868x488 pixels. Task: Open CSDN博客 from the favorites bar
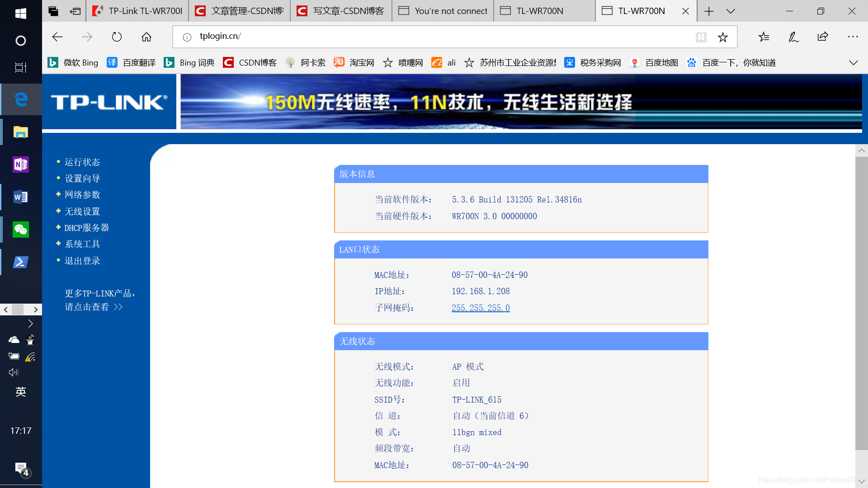pos(257,62)
